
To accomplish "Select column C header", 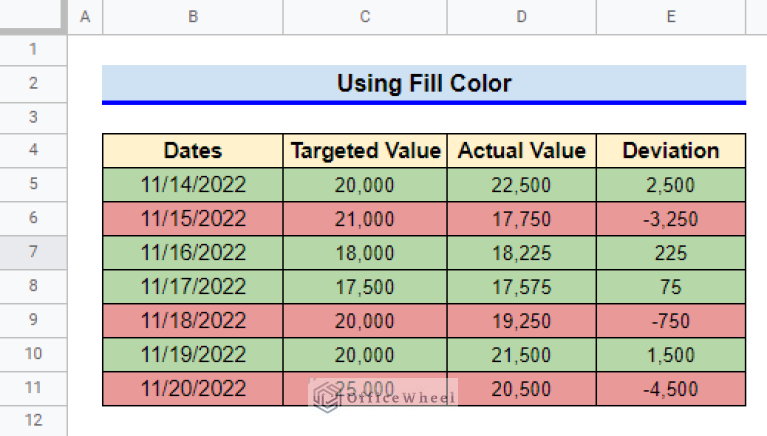I will click(x=365, y=17).
